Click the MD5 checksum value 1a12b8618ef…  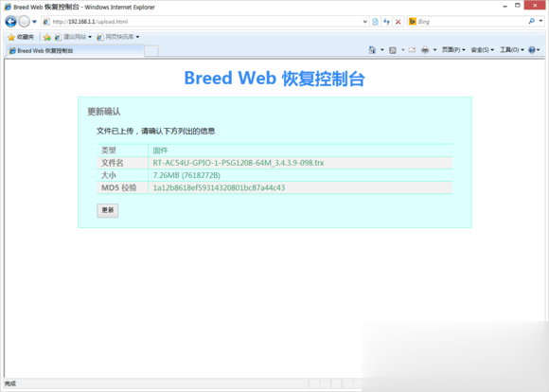pyautogui.click(x=219, y=187)
